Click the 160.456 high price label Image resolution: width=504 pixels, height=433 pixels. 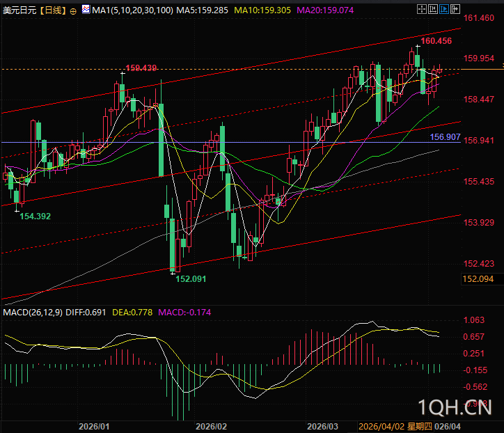(436, 41)
